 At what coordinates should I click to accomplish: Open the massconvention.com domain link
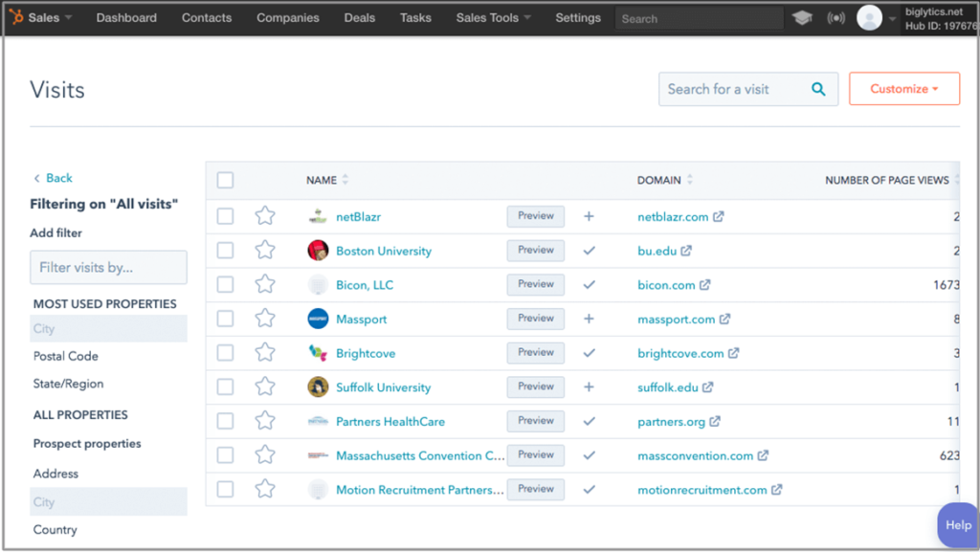pyautogui.click(x=695, y=455)
